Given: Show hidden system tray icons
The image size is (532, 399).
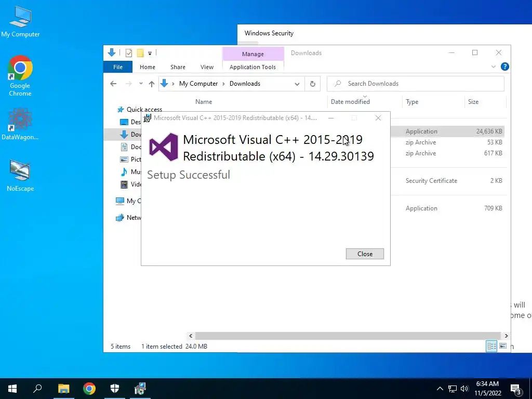Looking at the screenshot, I should (x=440, y=389).
